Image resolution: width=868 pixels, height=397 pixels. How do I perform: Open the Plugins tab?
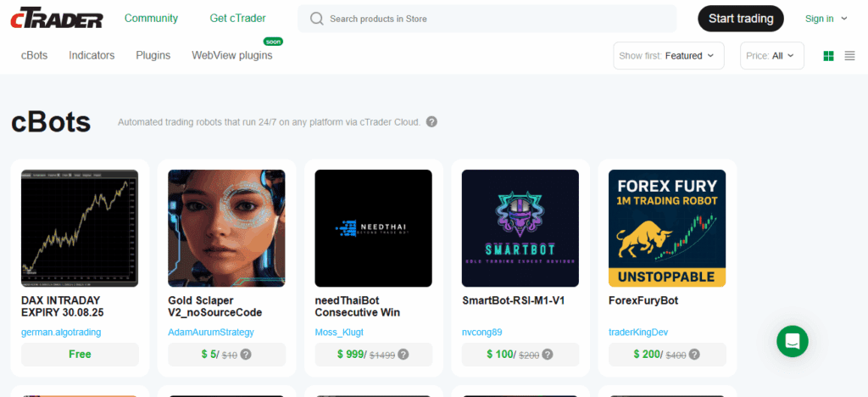click(153, 55)
